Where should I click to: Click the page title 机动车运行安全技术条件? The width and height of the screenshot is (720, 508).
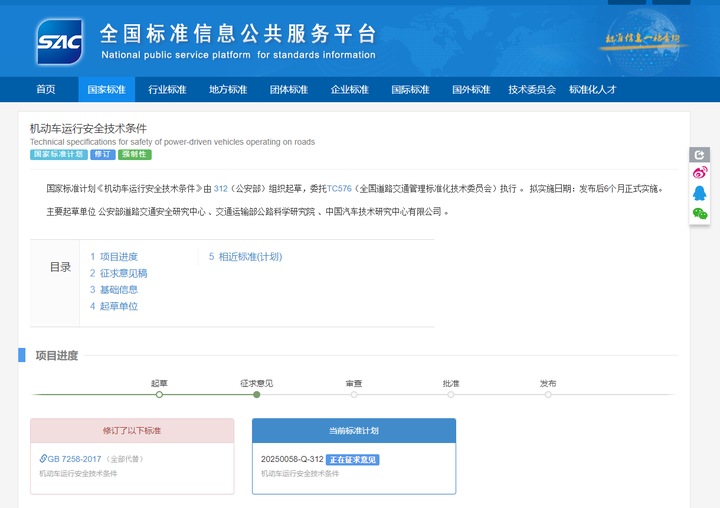(x=88, y=129)
